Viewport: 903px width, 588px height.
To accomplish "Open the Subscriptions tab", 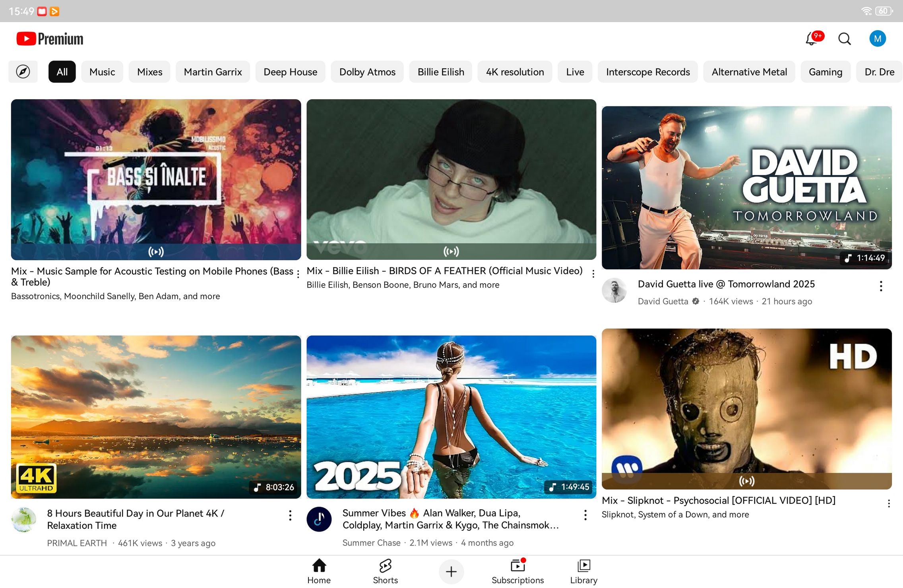I will pyautogui.click(x=517, y=571).
